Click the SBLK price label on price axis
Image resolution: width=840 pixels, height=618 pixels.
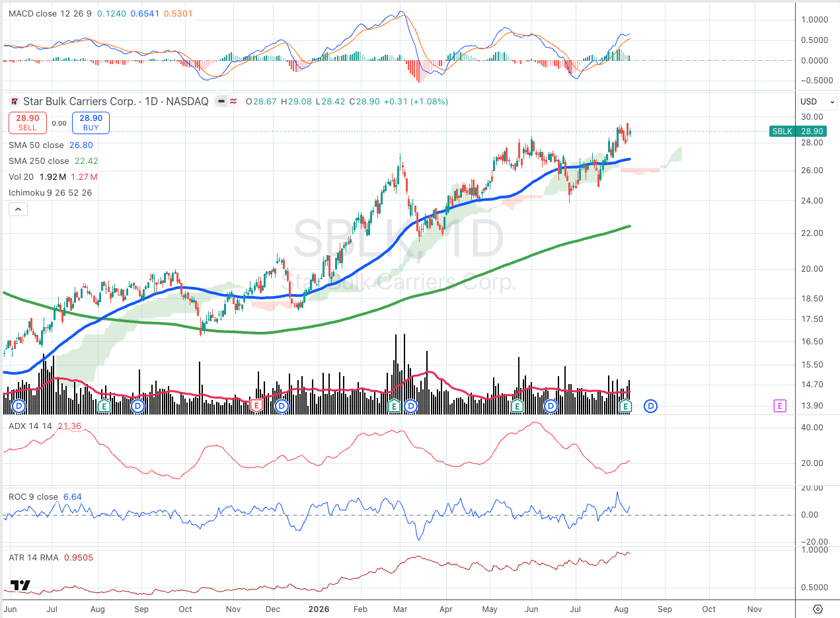click(798, 132)
